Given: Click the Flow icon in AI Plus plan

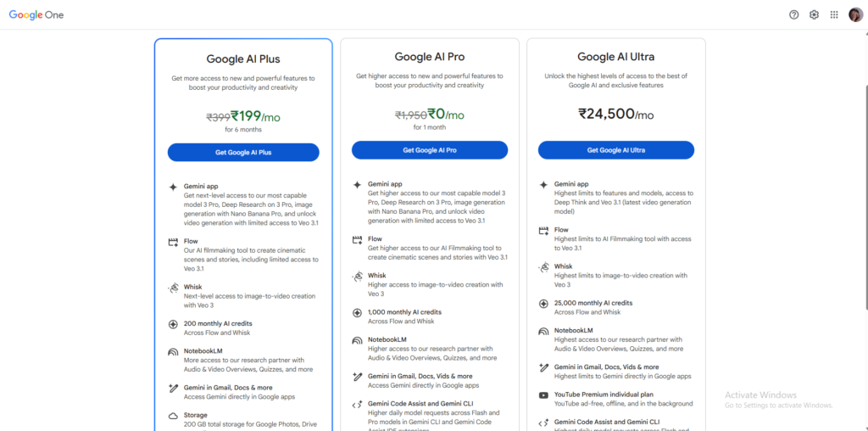Looking at the screenshot, I should tap(173, 242).
